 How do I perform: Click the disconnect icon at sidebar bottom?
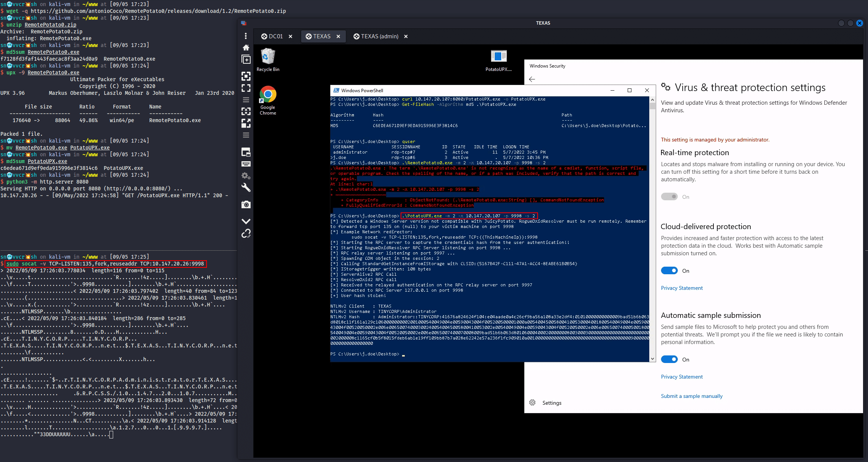click(x=246, y=234)
